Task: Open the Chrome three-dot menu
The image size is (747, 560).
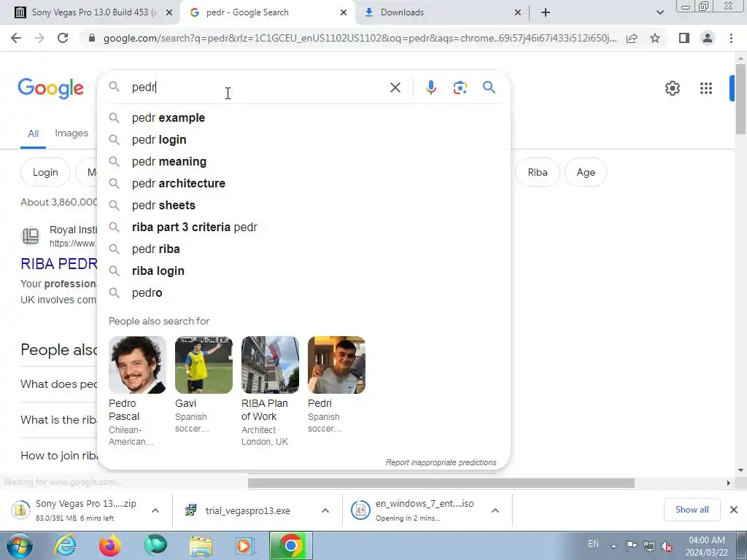Action: [x=731, y=38]
